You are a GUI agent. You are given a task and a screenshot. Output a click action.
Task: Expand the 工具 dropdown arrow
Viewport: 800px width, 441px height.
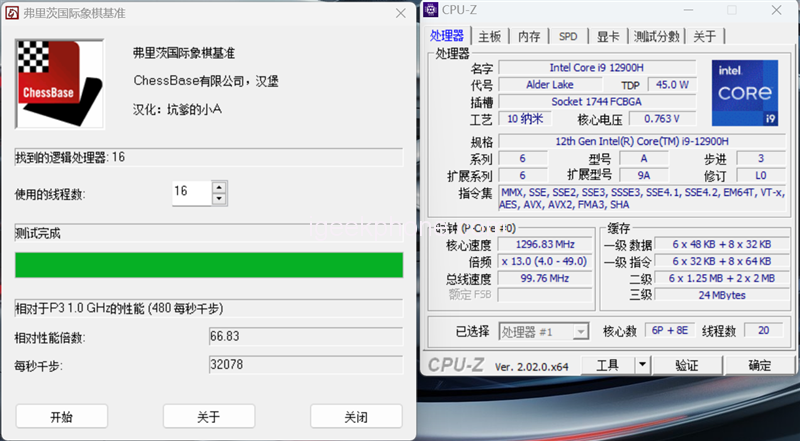coord(642,365)
